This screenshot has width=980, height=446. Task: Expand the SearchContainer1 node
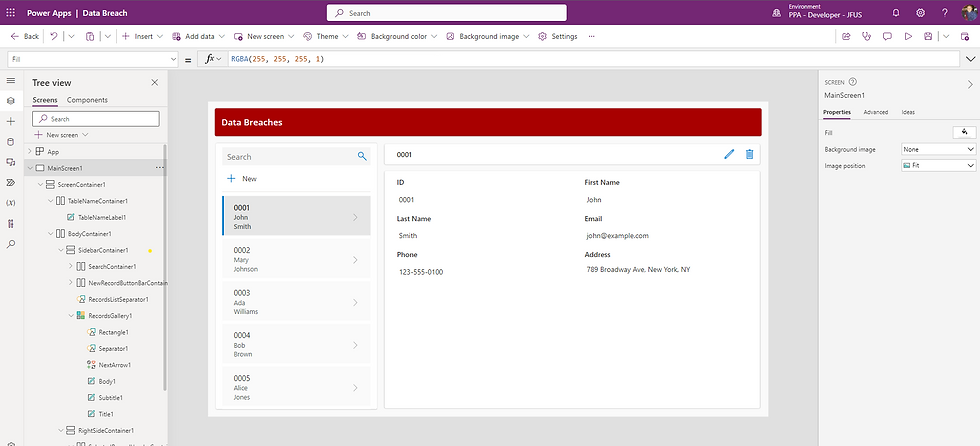click(x=71, y=267)
